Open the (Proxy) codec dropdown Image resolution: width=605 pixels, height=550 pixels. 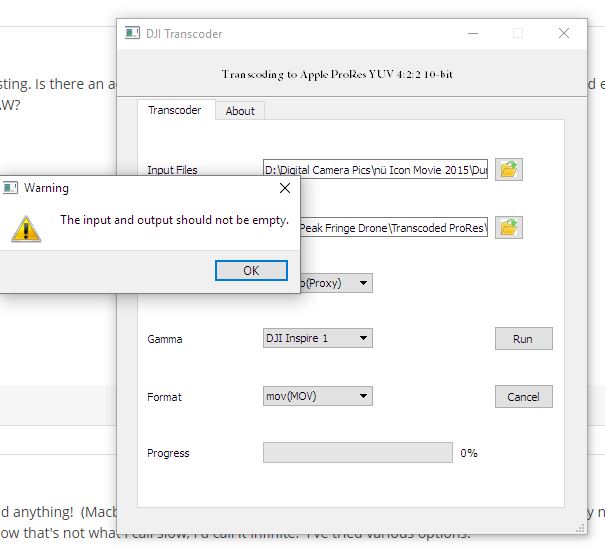click(336, 283)
